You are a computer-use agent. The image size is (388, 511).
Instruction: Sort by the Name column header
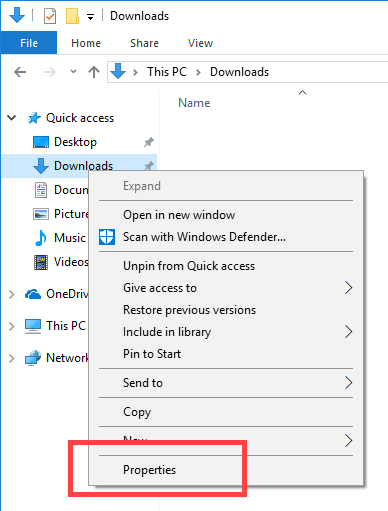click(194, 103)
